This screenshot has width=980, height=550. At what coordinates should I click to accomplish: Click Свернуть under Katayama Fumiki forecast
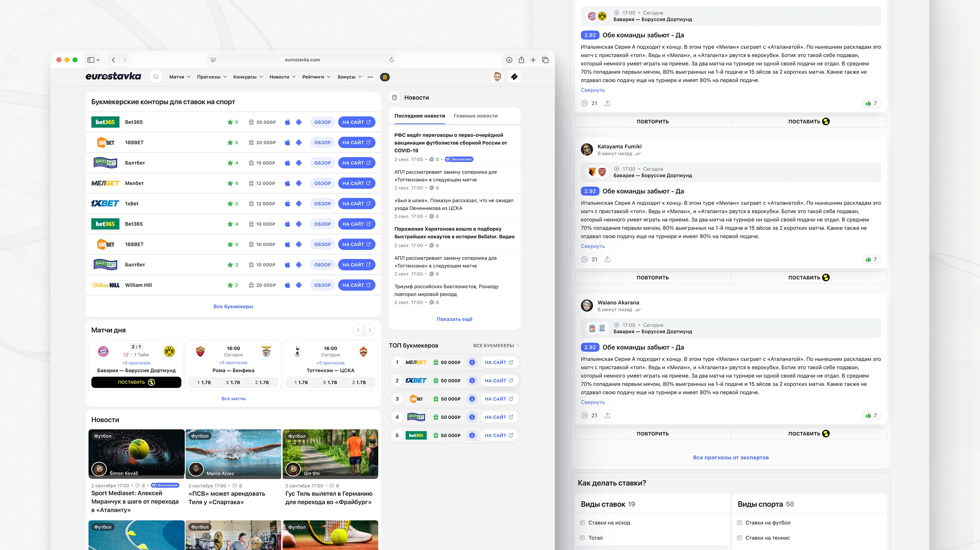pos(592,246)
